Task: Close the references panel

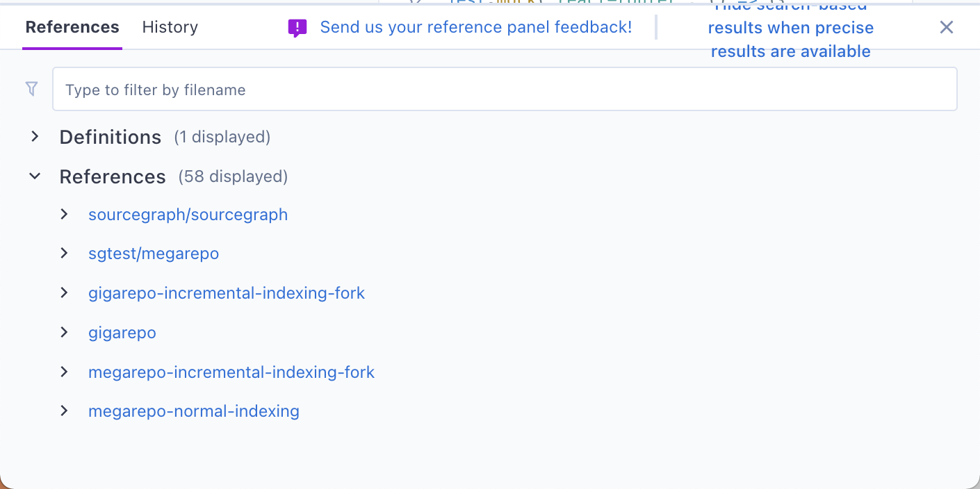Action: click(x=946, y=27)
